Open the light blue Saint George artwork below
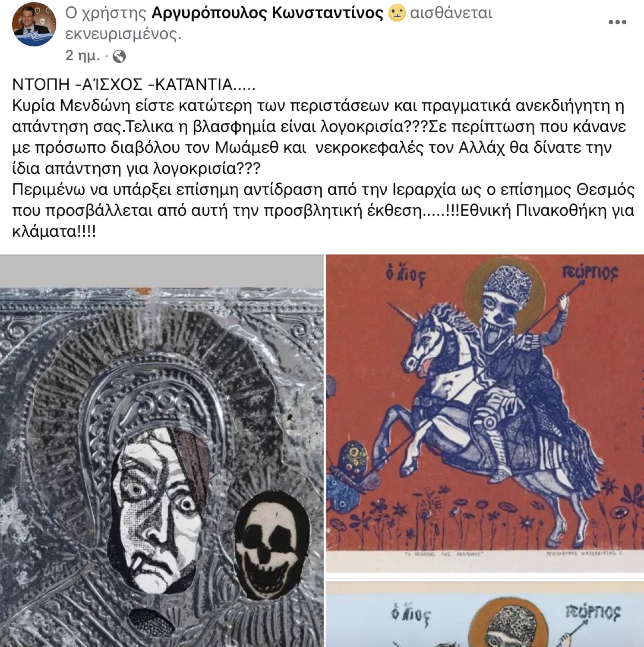Viewport: 644px width, 647px height. [x=485, y=614]
